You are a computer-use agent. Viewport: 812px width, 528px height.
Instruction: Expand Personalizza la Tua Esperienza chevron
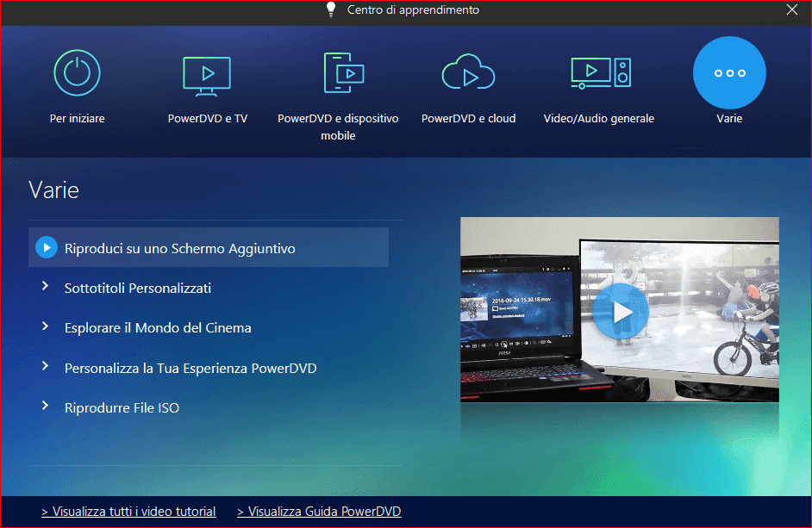(x=46, y=367)
